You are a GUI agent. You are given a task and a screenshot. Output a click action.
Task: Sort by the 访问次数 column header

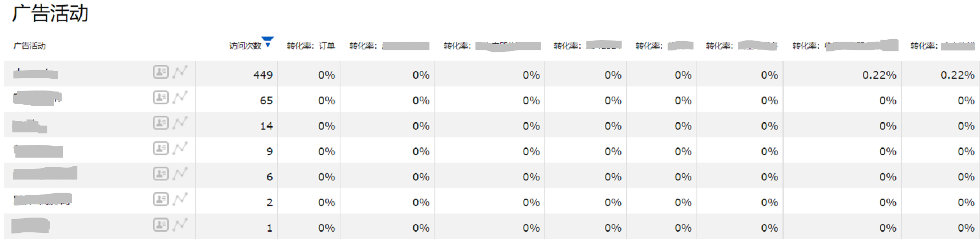click(x=245, y=46)
